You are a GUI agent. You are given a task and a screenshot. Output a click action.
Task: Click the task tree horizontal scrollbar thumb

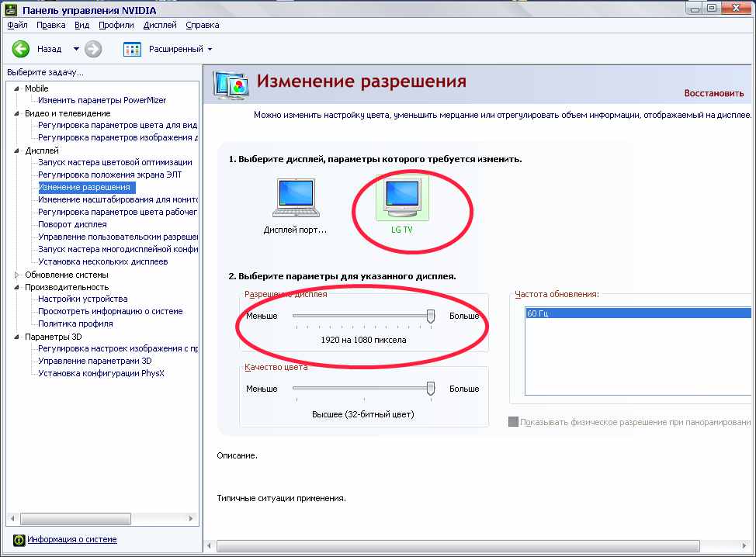(75, 519)
